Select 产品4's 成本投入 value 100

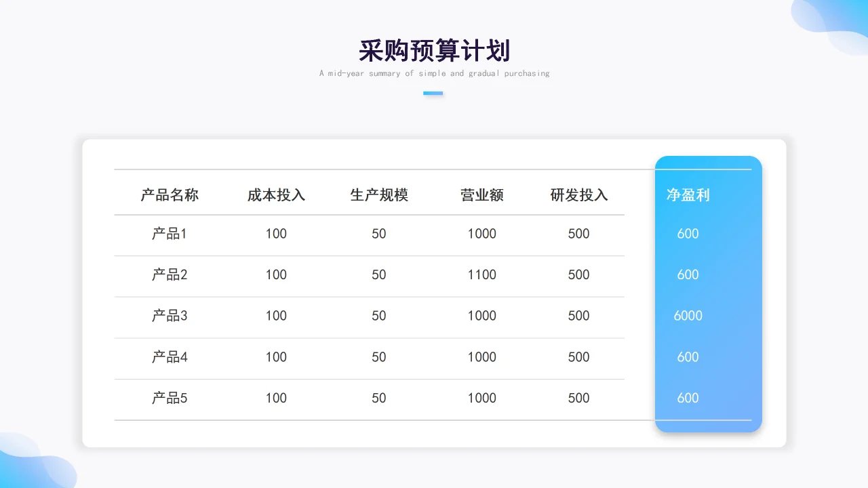coord(276,357)
